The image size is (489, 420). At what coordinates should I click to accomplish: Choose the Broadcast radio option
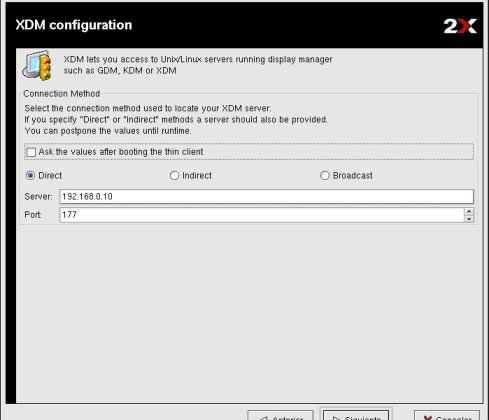(325, 175)
